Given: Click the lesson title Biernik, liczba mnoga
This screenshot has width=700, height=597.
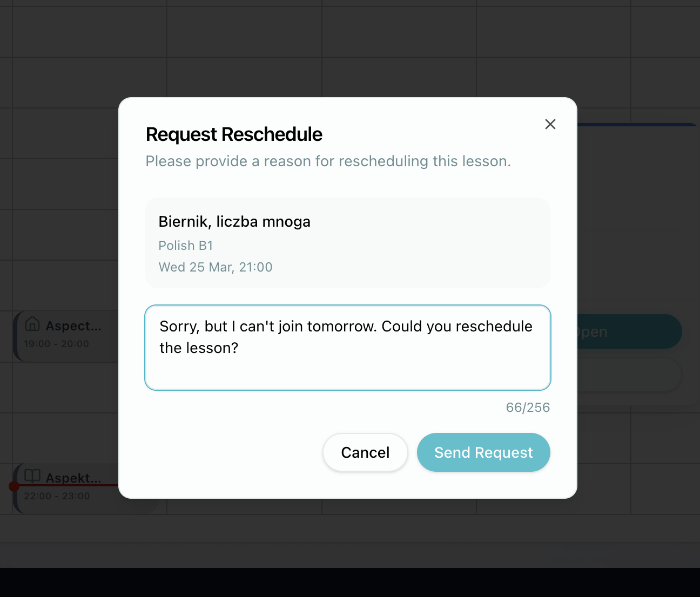Looking at the screenshot, I should click(x=234, y=222).
